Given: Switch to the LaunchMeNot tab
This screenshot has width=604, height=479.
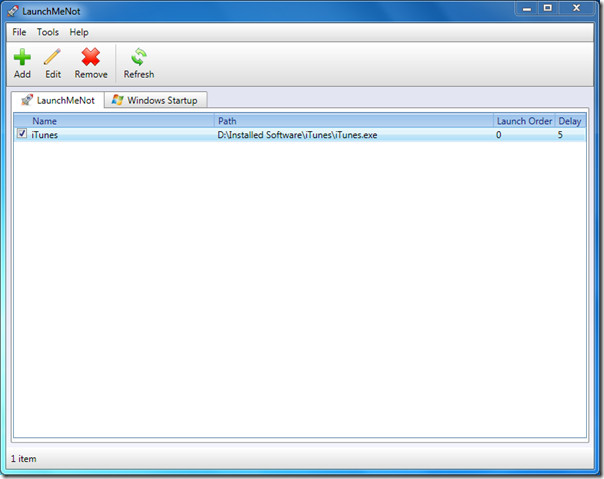Looking at the screenshot, I should 58,100.
